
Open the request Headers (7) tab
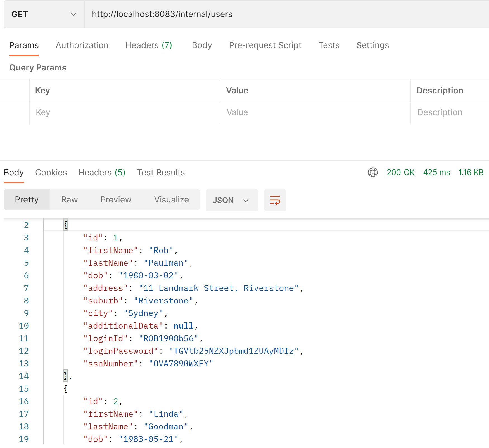point(149,45)
